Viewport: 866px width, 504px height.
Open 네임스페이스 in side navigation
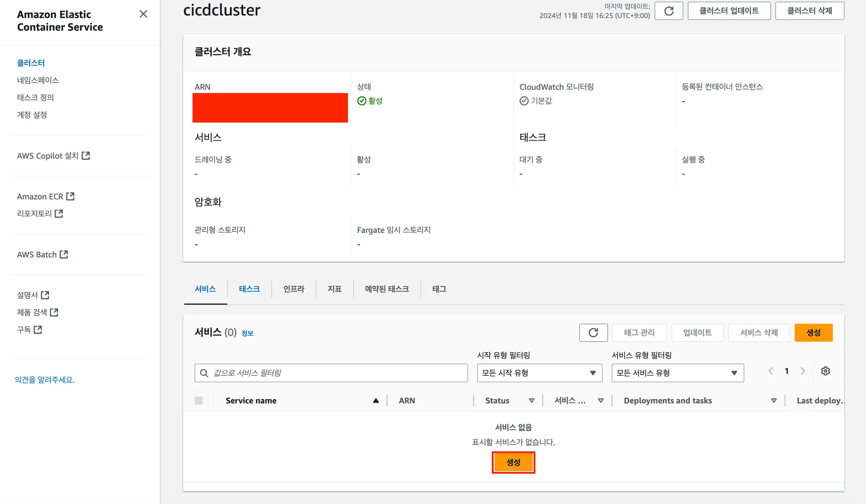point(38,80)
